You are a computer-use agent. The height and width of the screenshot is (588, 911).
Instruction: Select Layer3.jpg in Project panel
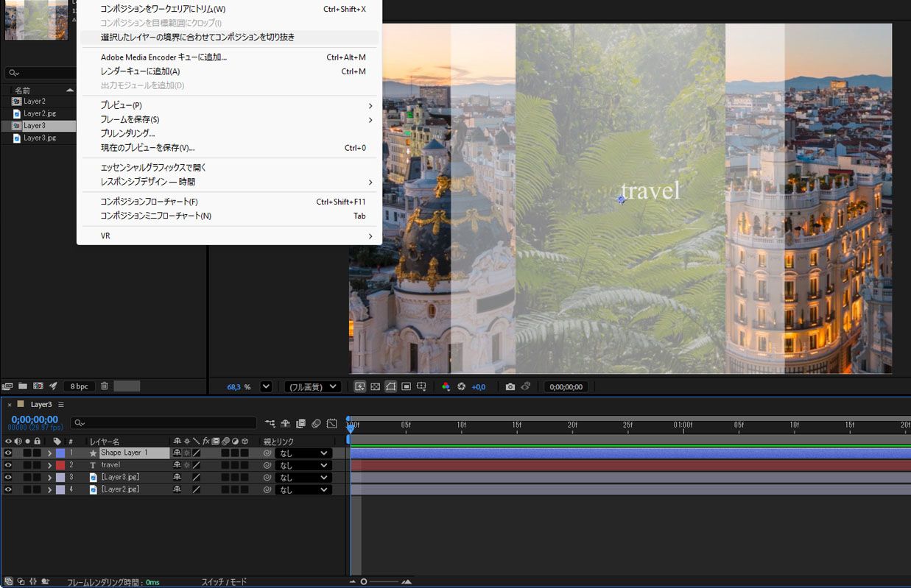(40, 138)
